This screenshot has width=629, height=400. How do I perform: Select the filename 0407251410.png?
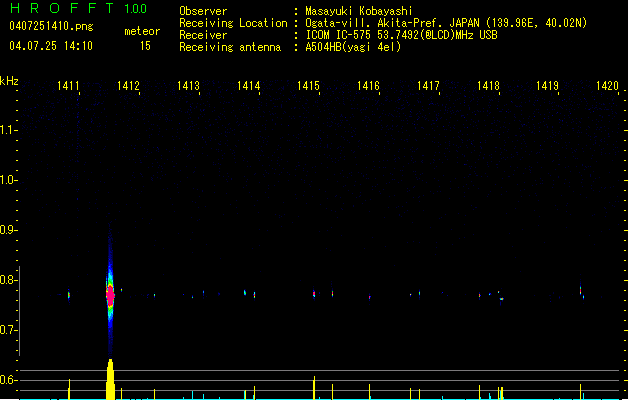(x=51, y=27)
